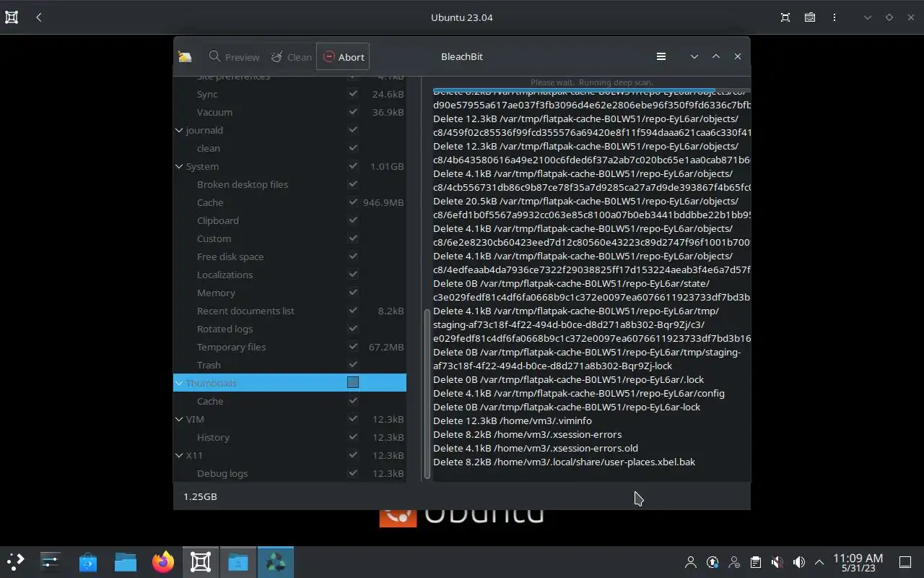
Task: Select History under VIM
Action: click(289, 437)
